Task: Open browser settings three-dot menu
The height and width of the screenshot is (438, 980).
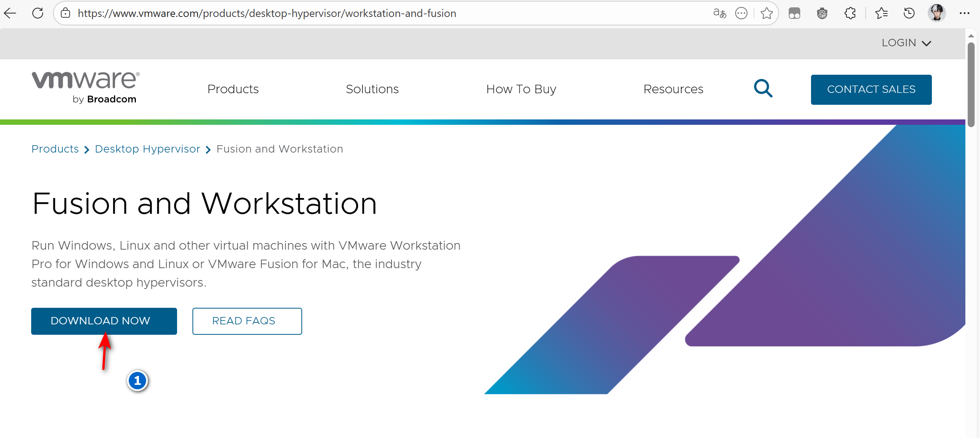Action: [964, 13]
